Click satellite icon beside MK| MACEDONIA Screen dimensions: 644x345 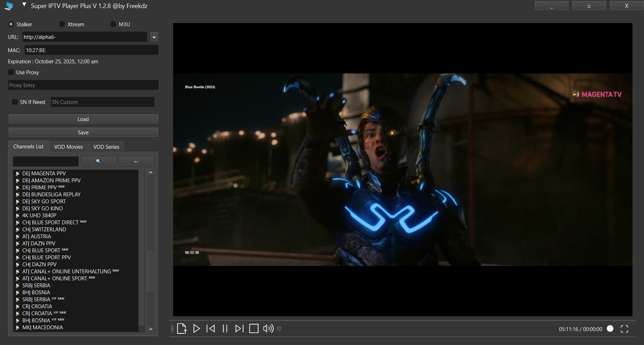point(17,328)
